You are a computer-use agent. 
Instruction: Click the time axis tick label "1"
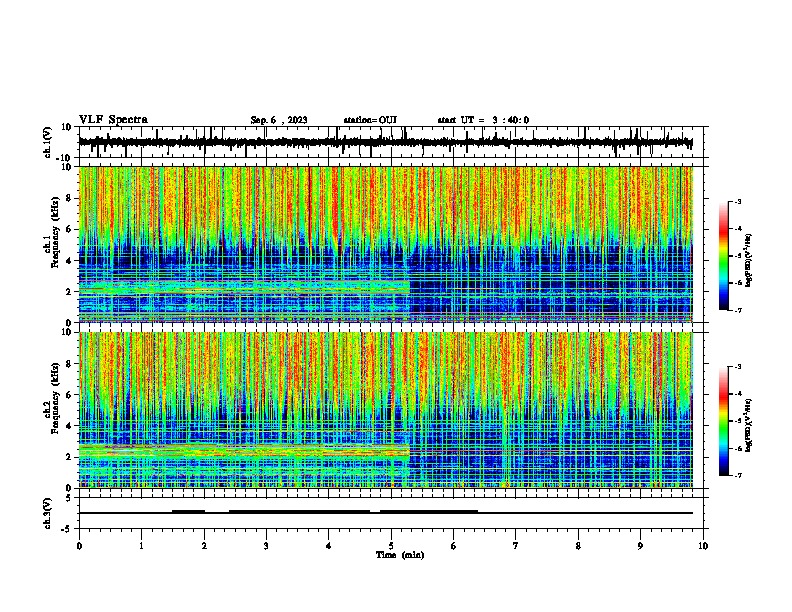[x=141, y=546]
